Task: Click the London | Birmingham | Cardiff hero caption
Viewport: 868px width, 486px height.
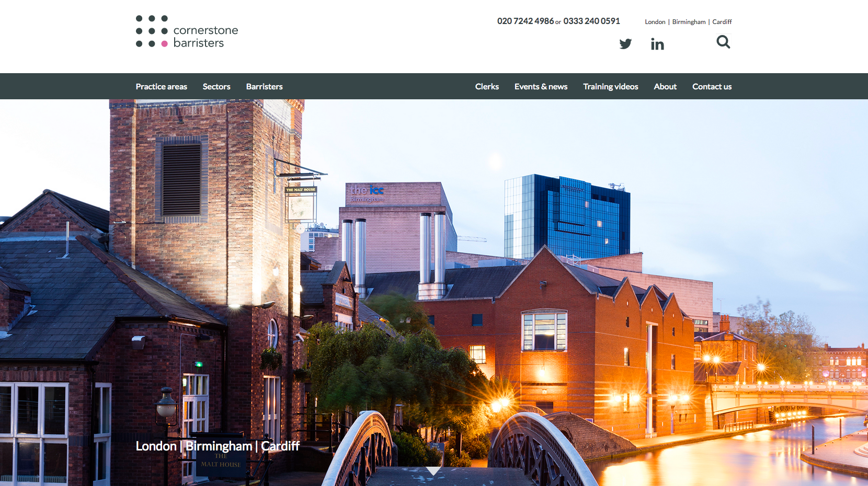Action: click(x=218, y=446)
